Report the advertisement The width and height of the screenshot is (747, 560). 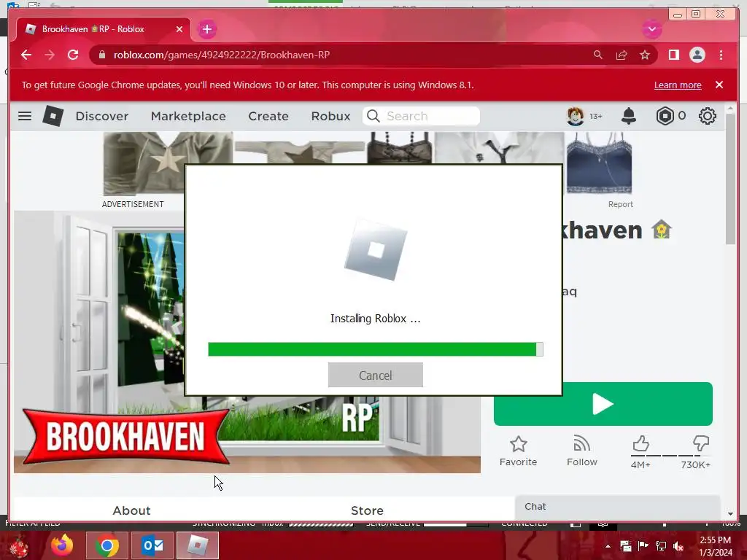620,204
